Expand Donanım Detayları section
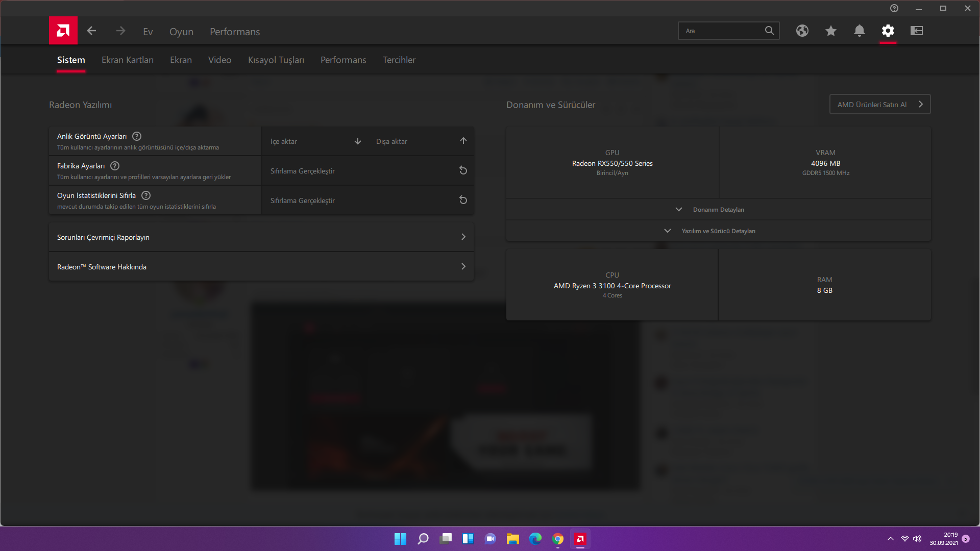This screenshot has height=551, width=980. (x=718, y=210)
